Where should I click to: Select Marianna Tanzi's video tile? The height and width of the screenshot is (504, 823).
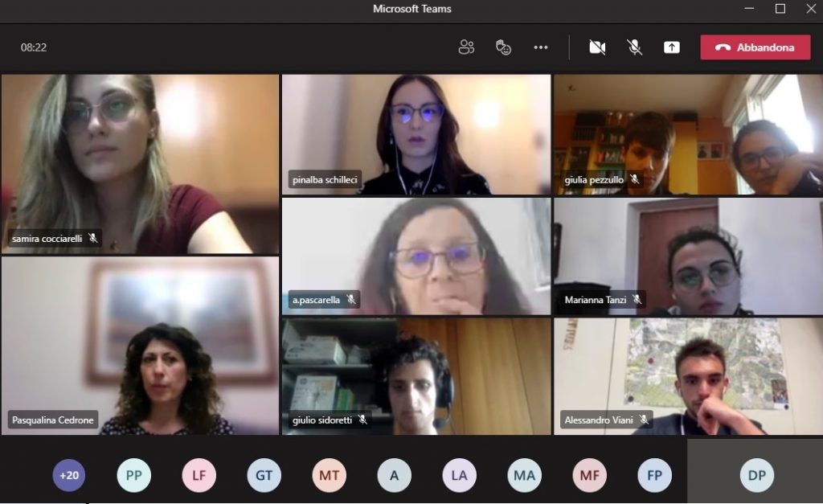coord(688,256)
